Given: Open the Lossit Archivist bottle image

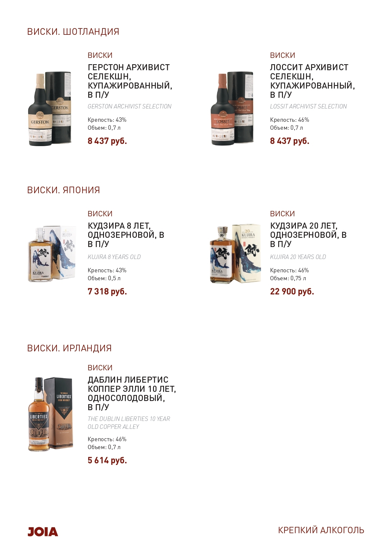Looking at the screenshot, I should click(x=232, y=108).
